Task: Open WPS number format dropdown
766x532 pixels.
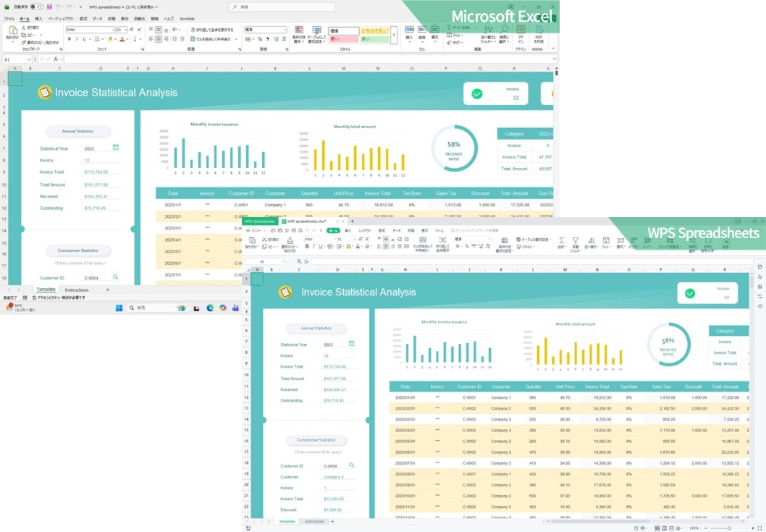Action: (x=471, y=239)
